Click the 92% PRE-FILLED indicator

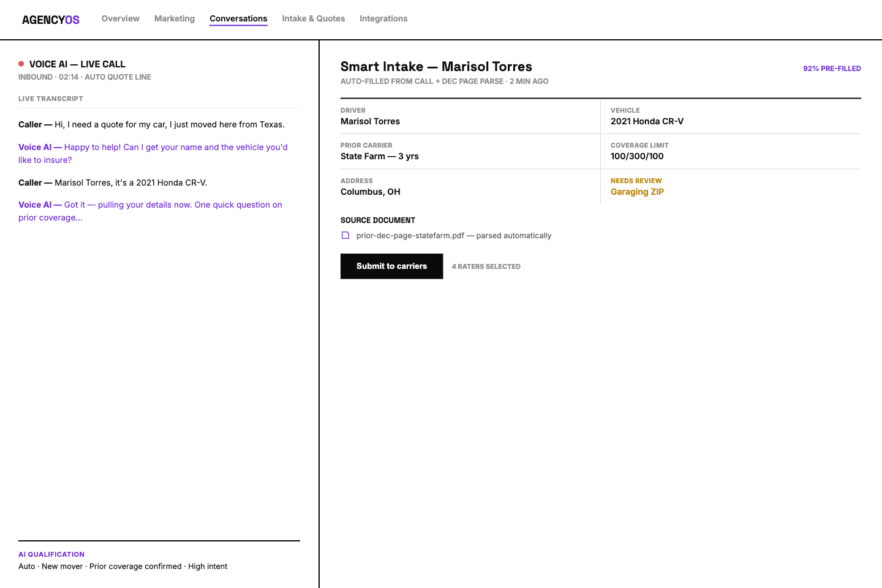coord(832,69)
